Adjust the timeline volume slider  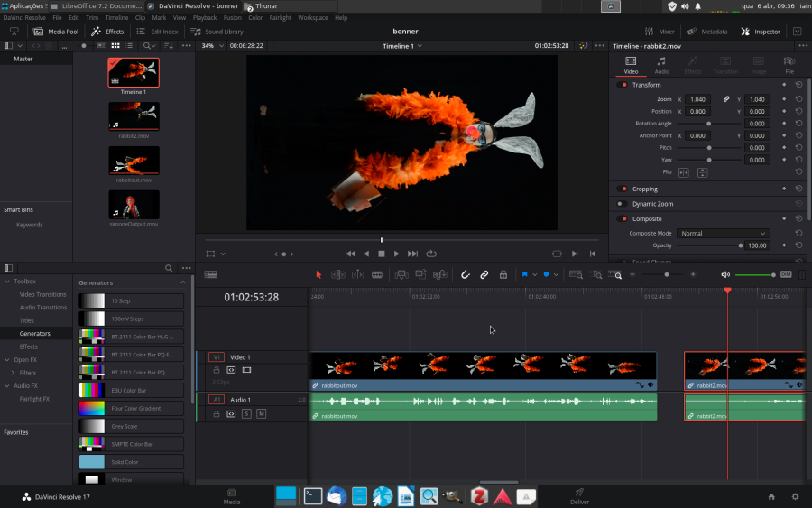coord(755,275)
